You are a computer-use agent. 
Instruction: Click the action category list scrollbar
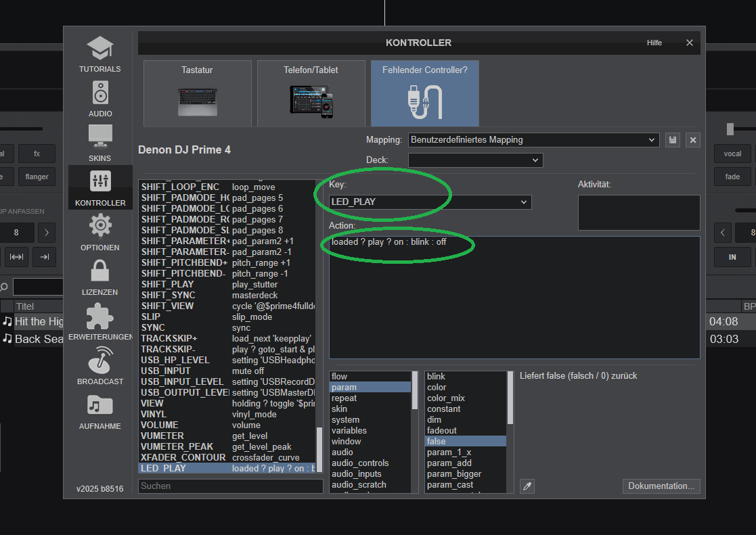[415, 390]
